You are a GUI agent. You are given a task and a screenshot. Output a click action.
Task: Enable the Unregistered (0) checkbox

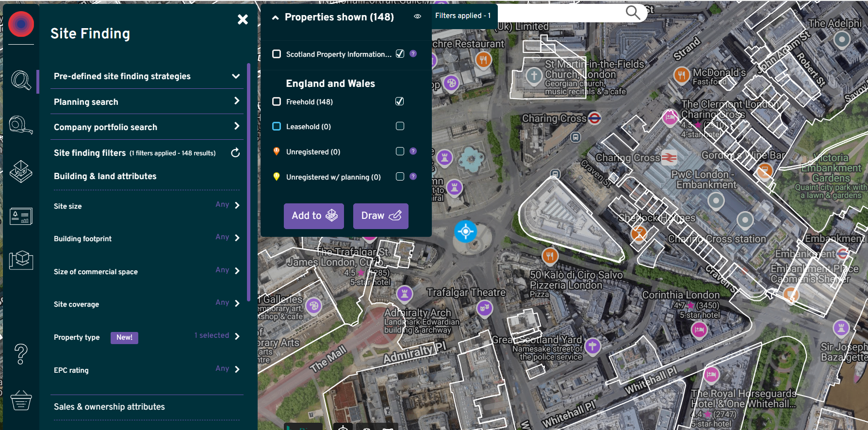pos(400,151)
